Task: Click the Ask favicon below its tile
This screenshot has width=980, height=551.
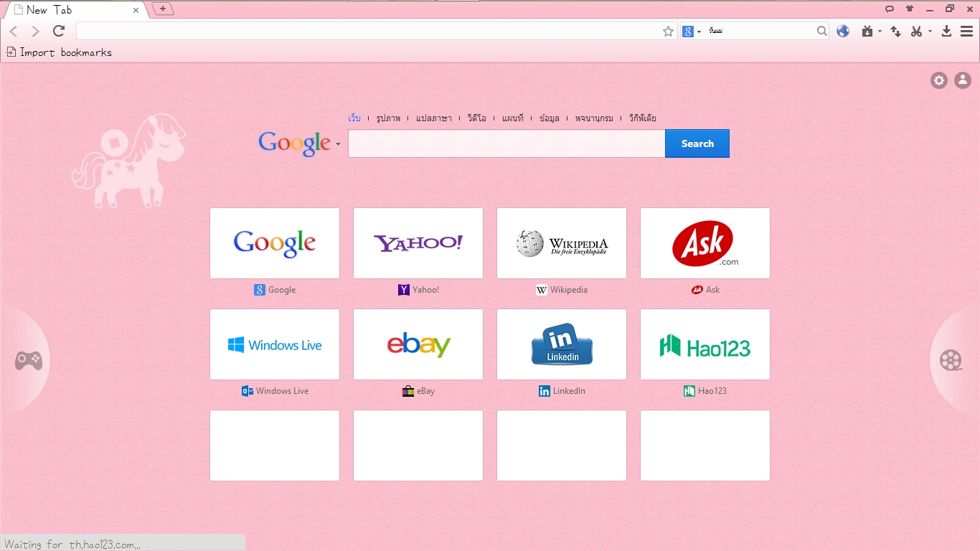Action: pos(697,290)
